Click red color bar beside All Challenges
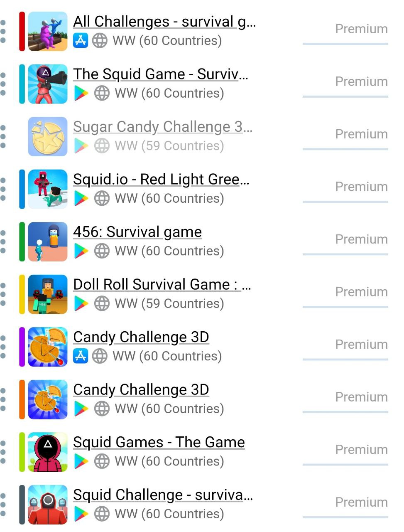 [x=22, y=32]
